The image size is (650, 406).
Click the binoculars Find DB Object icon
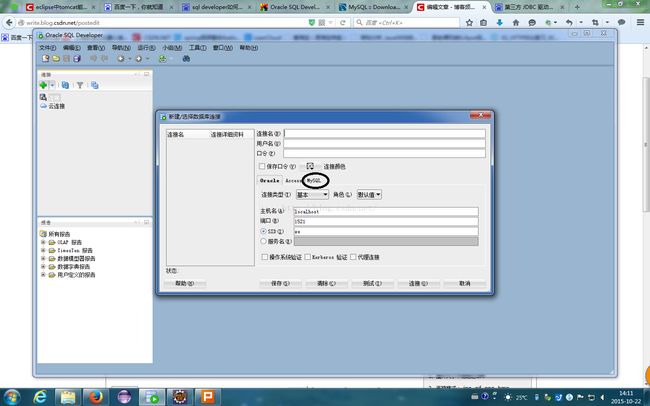(x=187, y=59)
